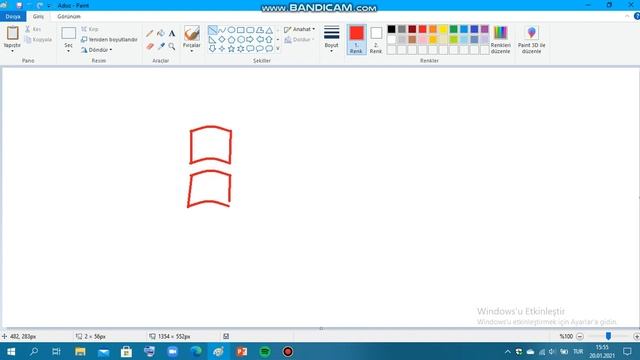Select the Up arrow shape
Image resolution: width=640 pixels, height=360 pixels.
point(269,40)
